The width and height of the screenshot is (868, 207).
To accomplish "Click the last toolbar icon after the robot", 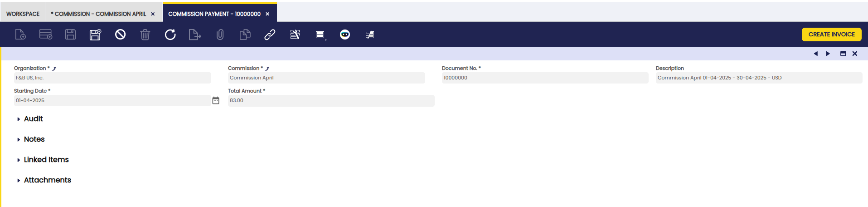I will point(370,34).
